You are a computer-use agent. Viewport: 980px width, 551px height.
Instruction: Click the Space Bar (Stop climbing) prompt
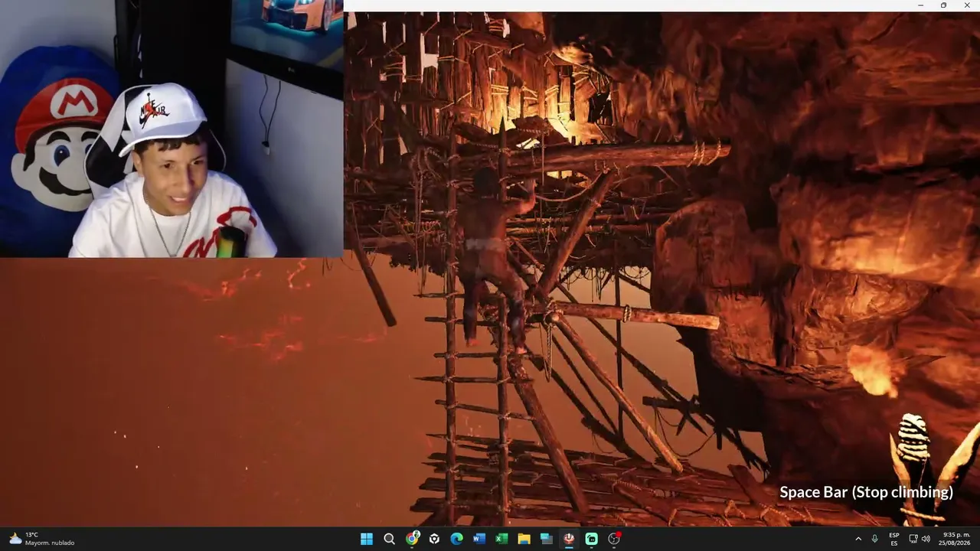866,492
